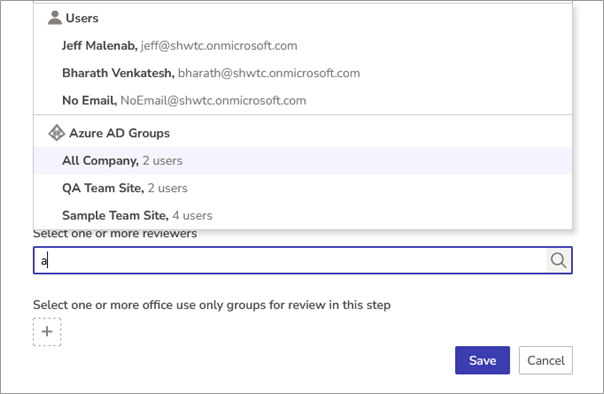
Task: Pick the Sample Team Site group
Action: click(x=303, y=215)
